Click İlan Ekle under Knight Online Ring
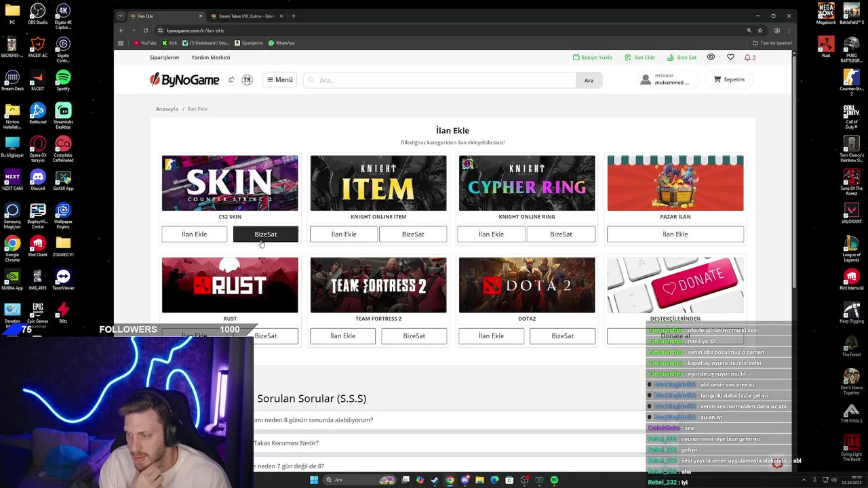Viewport: 868px width, 488px height. (491, 234)
